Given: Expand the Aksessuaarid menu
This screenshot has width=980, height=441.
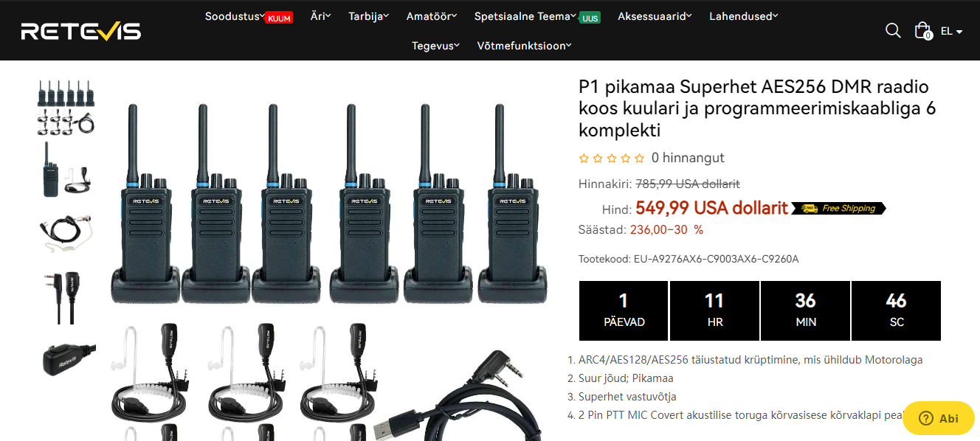Looking at the screenshot, I should pyautogui.click(x=655, y=15).
